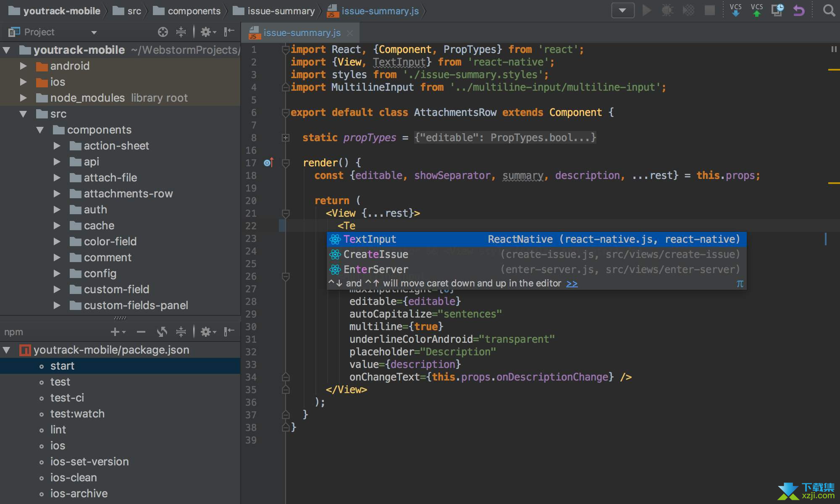The image size is (840, 504).
Task: Click the Debug bug icon
Action: click(x=667, y=10)
